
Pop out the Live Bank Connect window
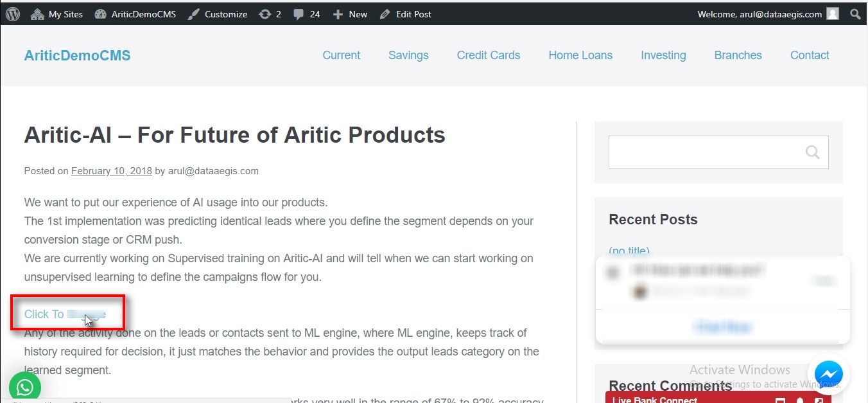819,400
